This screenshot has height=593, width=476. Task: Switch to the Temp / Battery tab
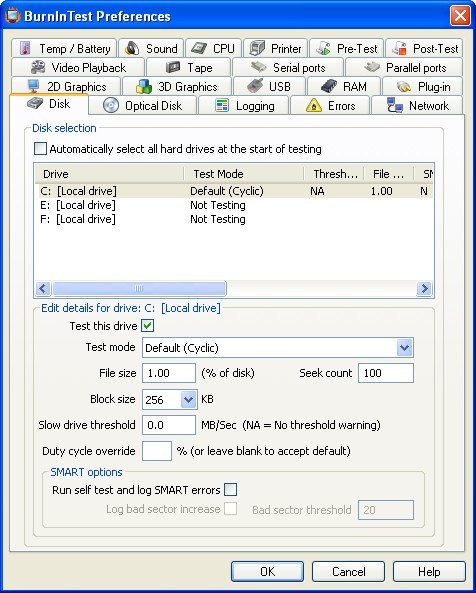point(64,48)
